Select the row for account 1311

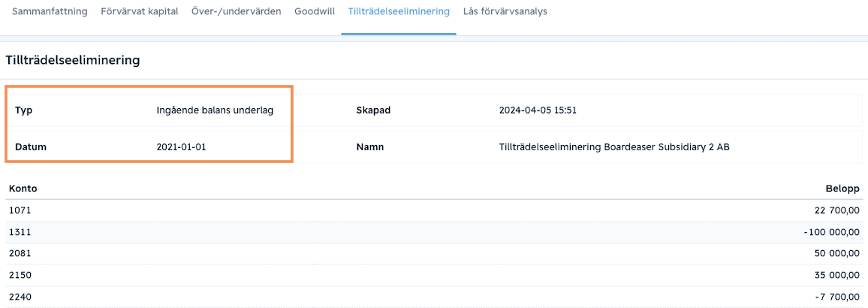pos(434,231)
